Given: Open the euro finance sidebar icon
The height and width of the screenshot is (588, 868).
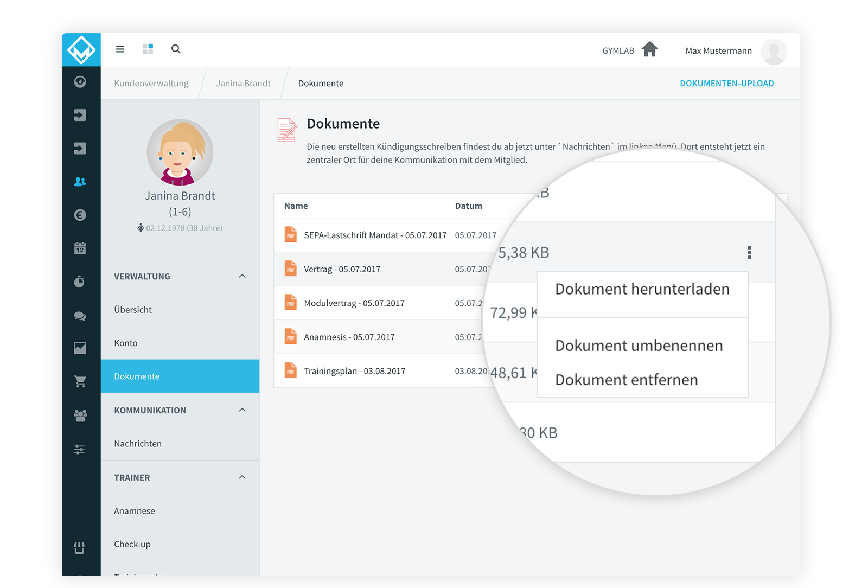Looking at the screenshot, I should [x=80, y=215].
